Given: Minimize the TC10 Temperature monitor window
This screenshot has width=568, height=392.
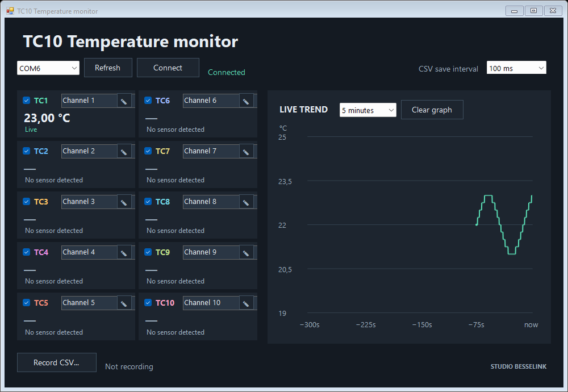Looking at the screenshot, I should [515, 11].
